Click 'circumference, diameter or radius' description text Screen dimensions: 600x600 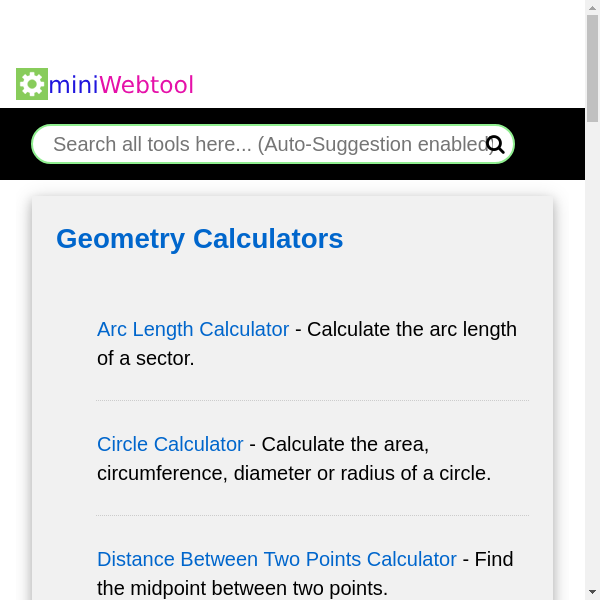coord(294,473)
